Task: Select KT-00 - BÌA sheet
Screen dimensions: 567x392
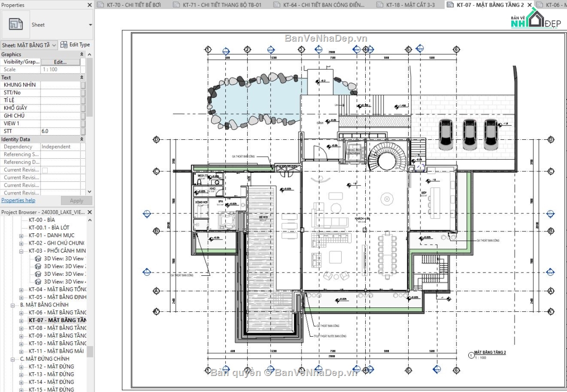Action: [42, 220]
